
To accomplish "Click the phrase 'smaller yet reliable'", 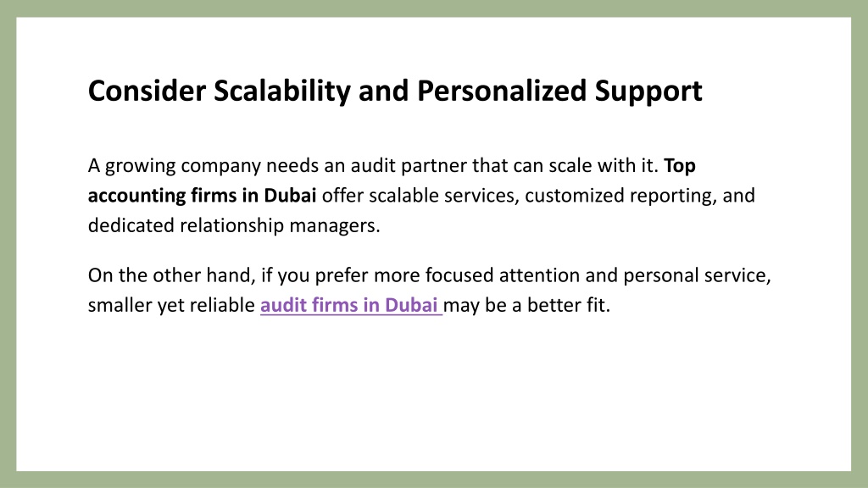I will (x=171, y=305).
